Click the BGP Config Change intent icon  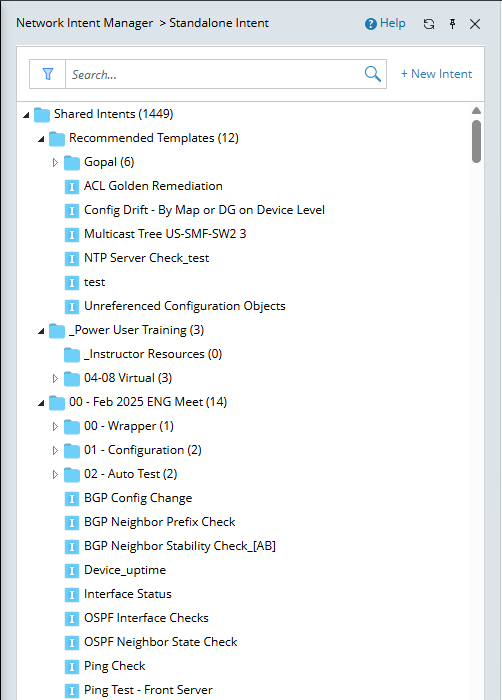(x=72, y=498)
